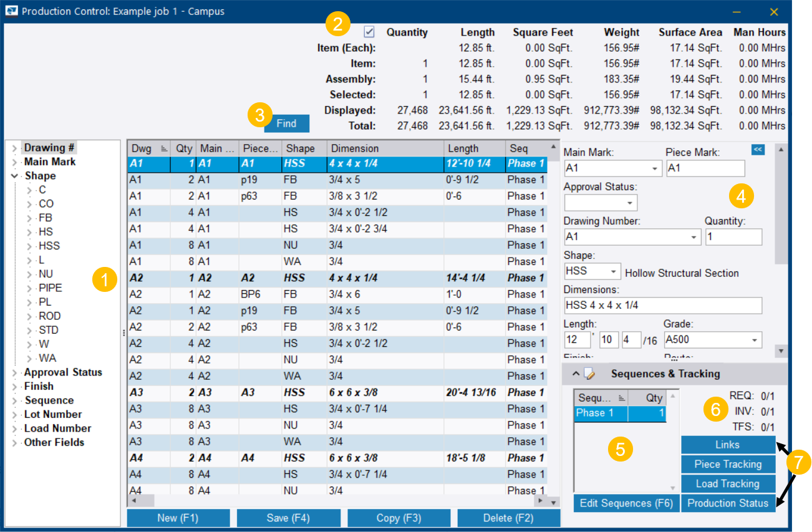Open the Approval Status dropdown
This screenshot has width=812, height=532.
pos(631,202)
